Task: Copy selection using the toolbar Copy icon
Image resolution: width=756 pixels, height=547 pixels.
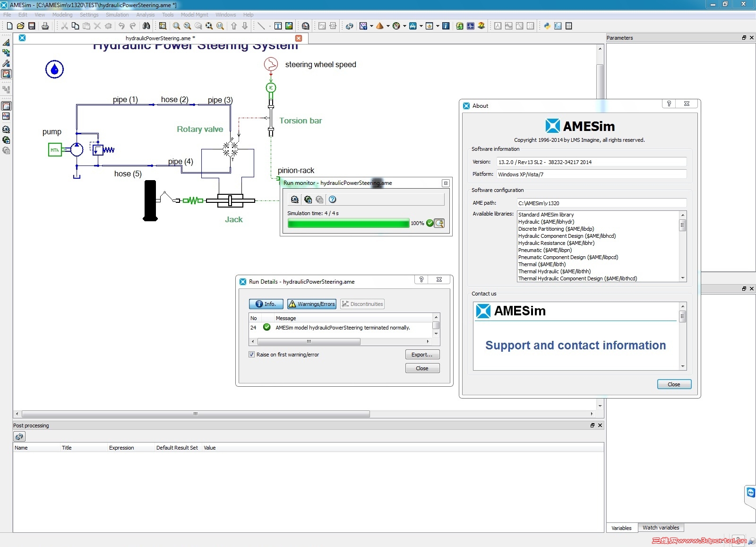Action: [75, 26]
